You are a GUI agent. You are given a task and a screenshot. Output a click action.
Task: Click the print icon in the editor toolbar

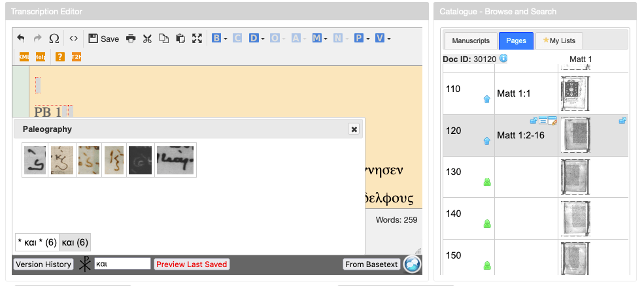pyautogui.click(x=131, y=39)
